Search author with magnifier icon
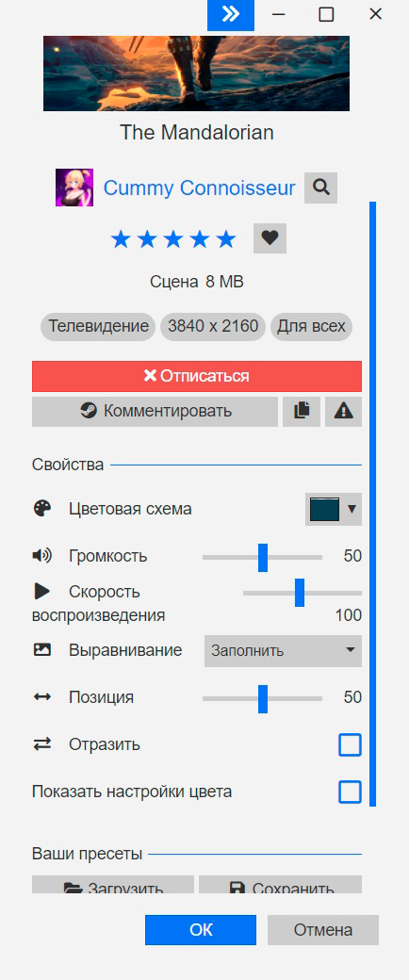 point(320,188)
